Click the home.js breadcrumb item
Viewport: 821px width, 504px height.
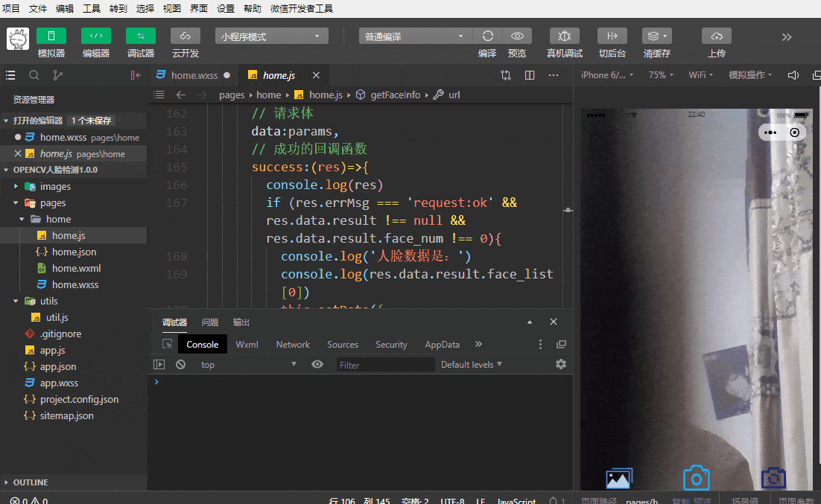(x=325, y=95)
